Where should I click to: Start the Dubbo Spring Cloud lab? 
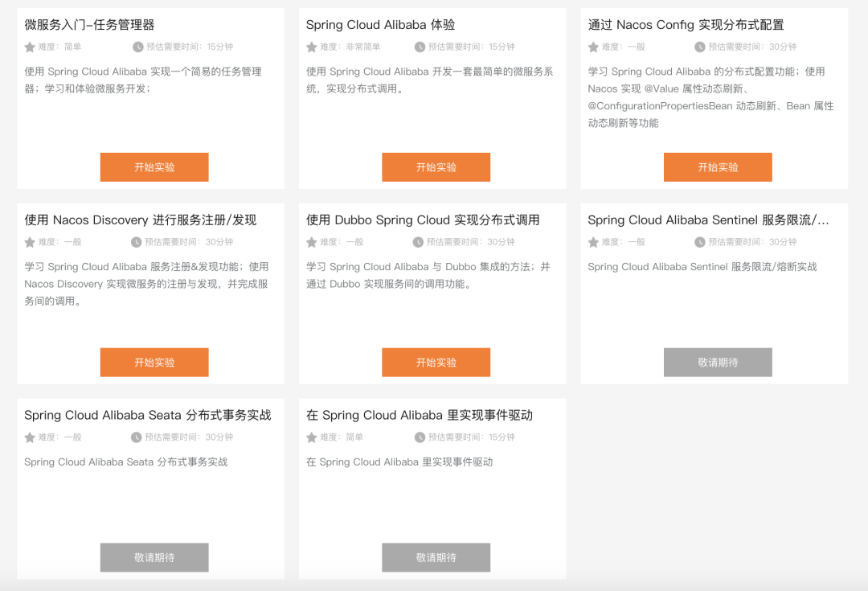(436, 363)
